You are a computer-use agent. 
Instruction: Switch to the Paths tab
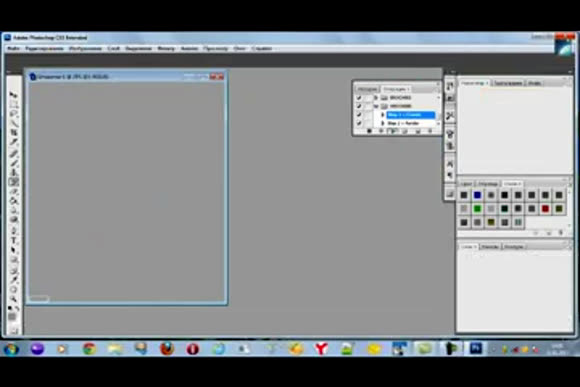point(514,247)
